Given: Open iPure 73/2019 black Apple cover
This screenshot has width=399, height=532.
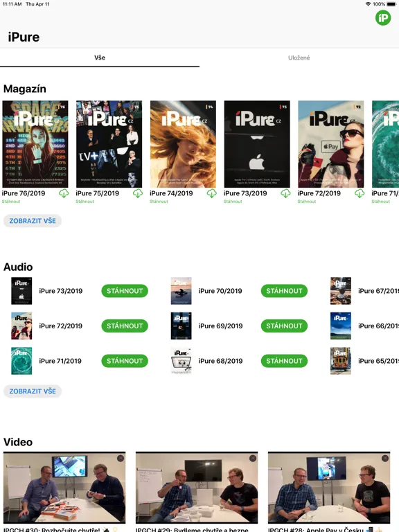Looking at the screenshot, I should click(x=257, y=144).
